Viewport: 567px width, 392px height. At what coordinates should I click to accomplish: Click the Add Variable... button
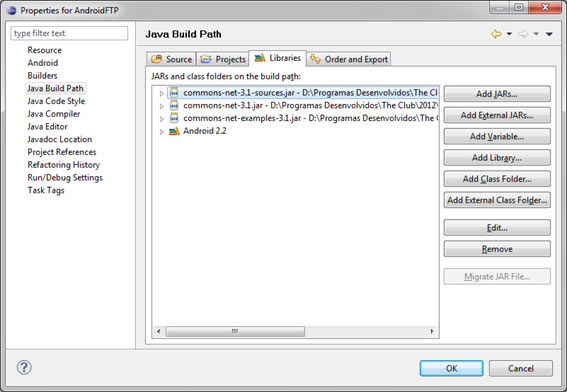pyautogui.click(x=497, y=137)
